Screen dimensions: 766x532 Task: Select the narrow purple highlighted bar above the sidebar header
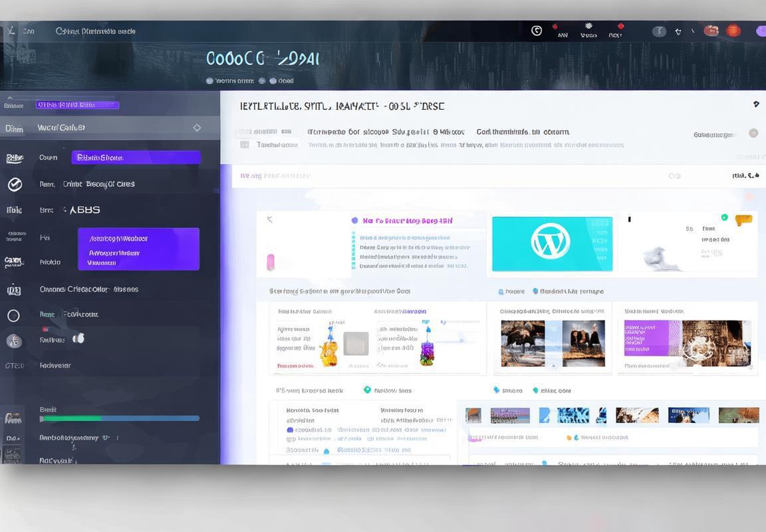(77, 104)
